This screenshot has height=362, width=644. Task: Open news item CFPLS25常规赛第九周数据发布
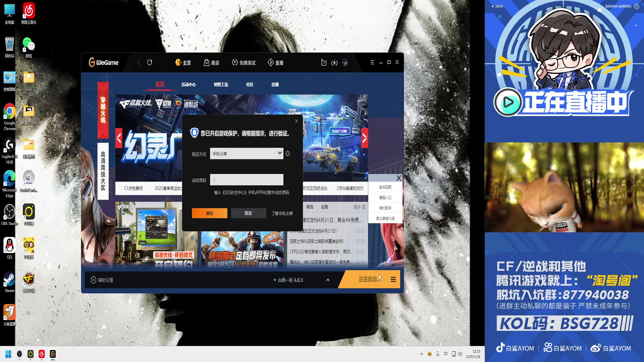click(321, 252)
